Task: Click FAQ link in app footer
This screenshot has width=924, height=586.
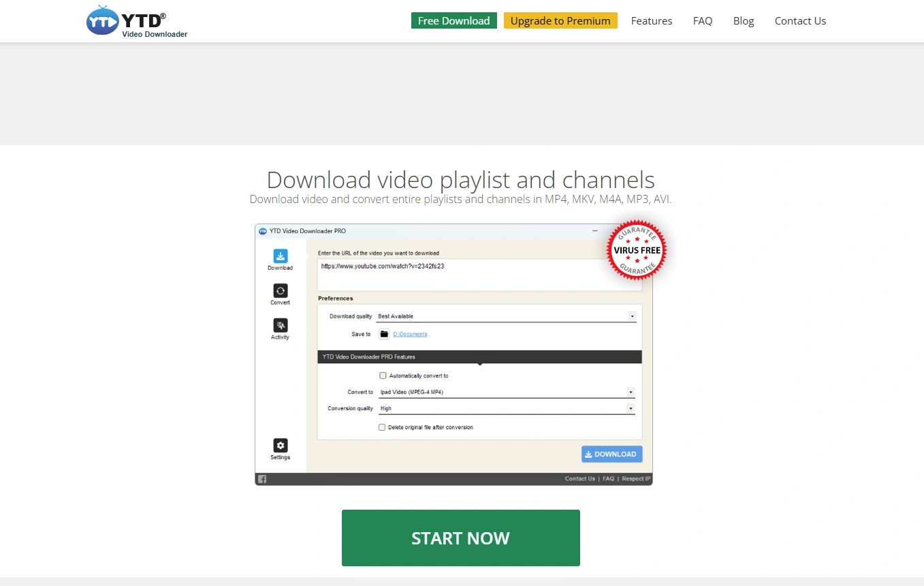Action: tap(608, 479)
